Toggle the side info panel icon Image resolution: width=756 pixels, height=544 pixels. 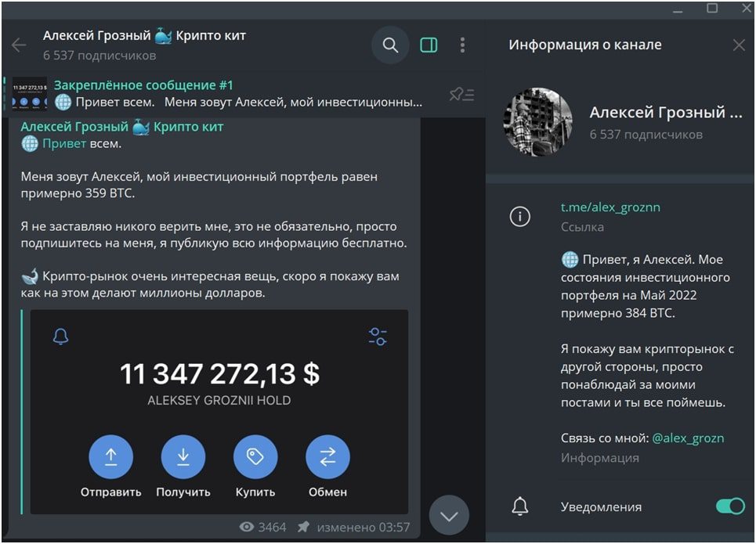coord(429,45)
